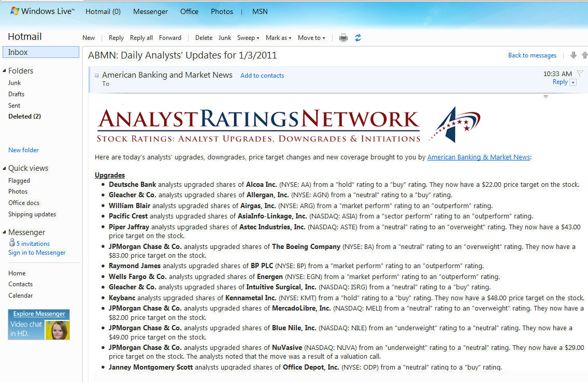Open the Photos quick view

tap(18, 192)
